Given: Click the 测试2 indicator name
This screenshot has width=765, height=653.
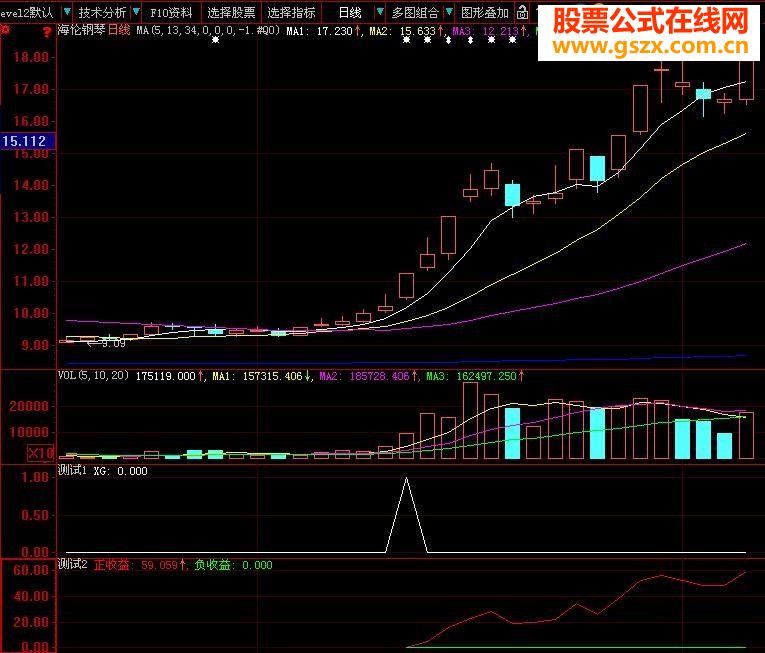Looking at the screenshot, I should tap(72, 565).
